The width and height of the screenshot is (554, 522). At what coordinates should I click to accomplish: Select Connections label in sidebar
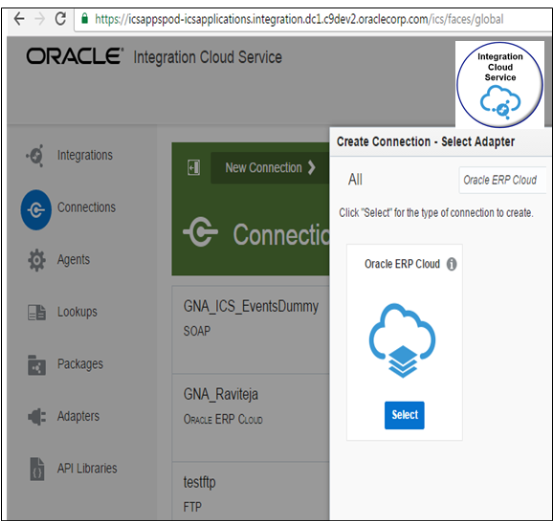[x=86, y=207]
